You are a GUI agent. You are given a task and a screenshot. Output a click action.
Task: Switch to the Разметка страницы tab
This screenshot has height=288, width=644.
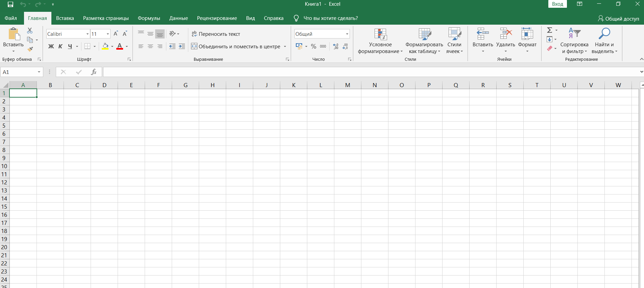106,18
